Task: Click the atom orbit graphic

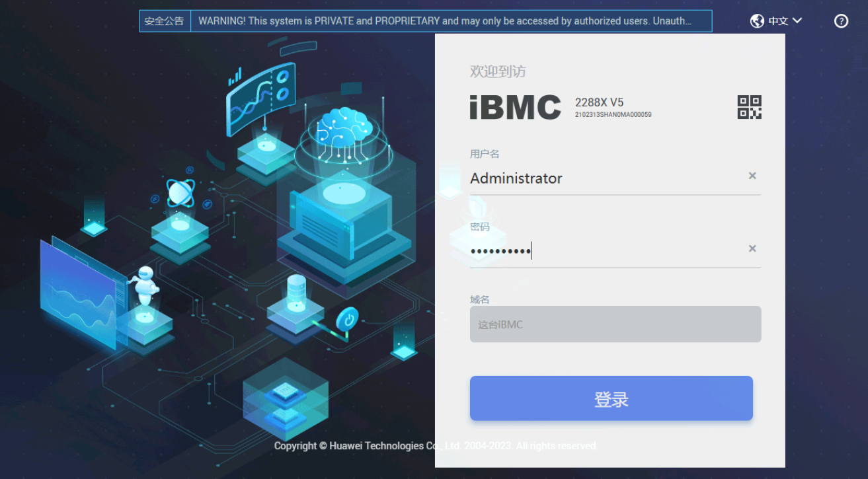Action: (x=178, y=193)
